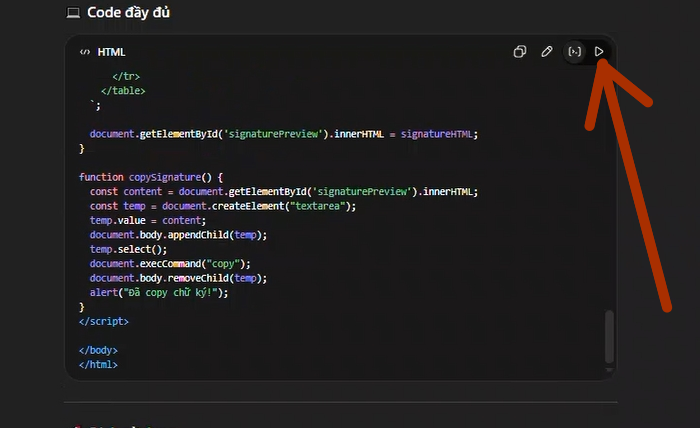Click the line 'temp.select();'
The height and width of the screenshot is (428, 700).
(x=129, y=249)
